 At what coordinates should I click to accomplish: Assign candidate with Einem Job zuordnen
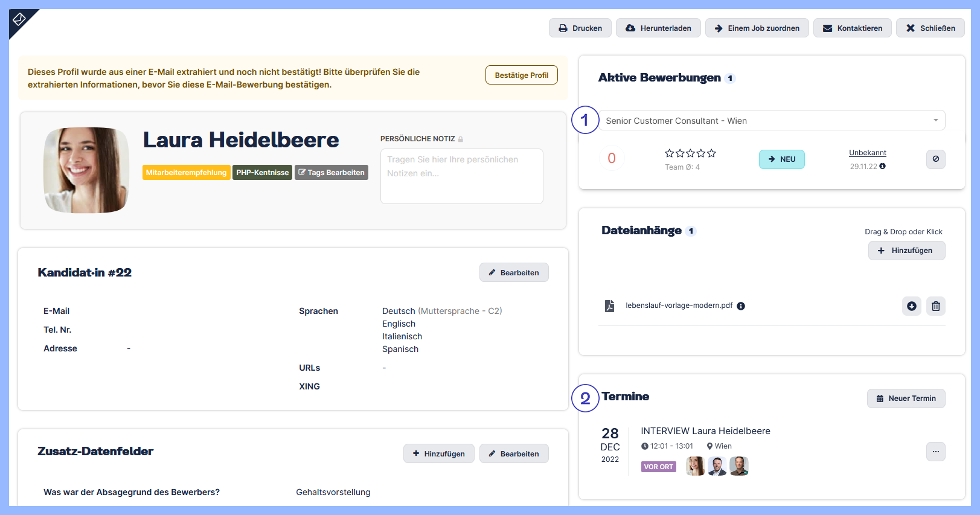(x=757, y=28)
